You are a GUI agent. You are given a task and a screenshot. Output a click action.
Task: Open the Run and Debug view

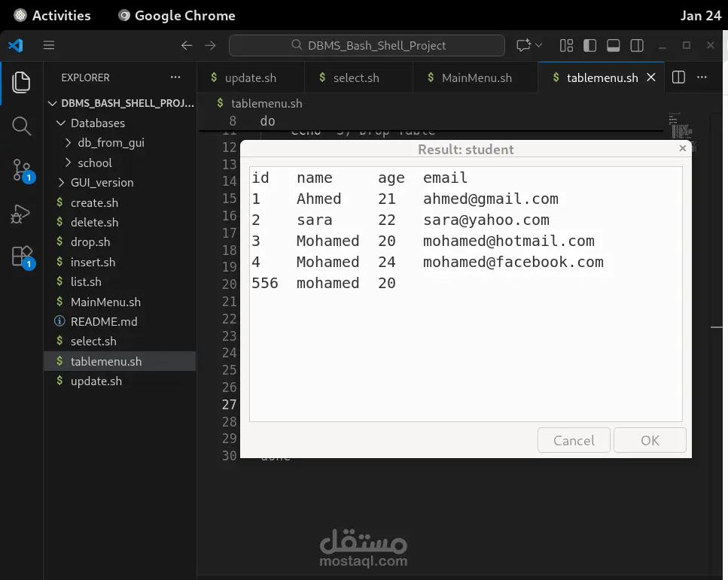click(21, 213)
